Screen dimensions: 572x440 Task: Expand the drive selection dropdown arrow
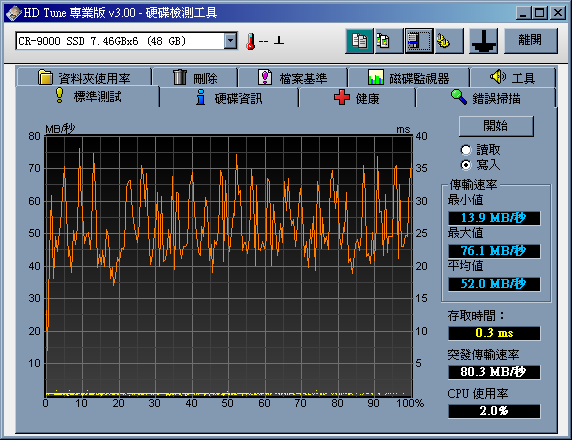231,41
